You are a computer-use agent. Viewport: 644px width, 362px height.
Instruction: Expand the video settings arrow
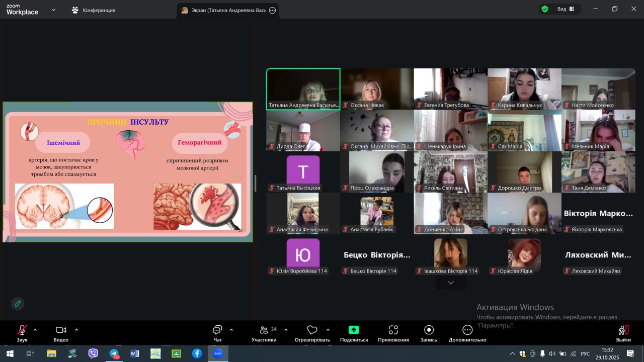[x=76, y=330]
